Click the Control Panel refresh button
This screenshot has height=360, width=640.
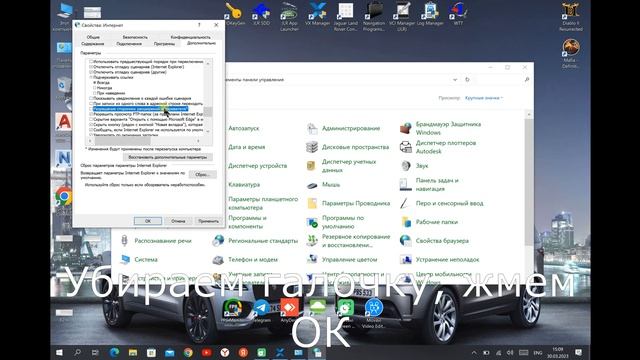467,80
